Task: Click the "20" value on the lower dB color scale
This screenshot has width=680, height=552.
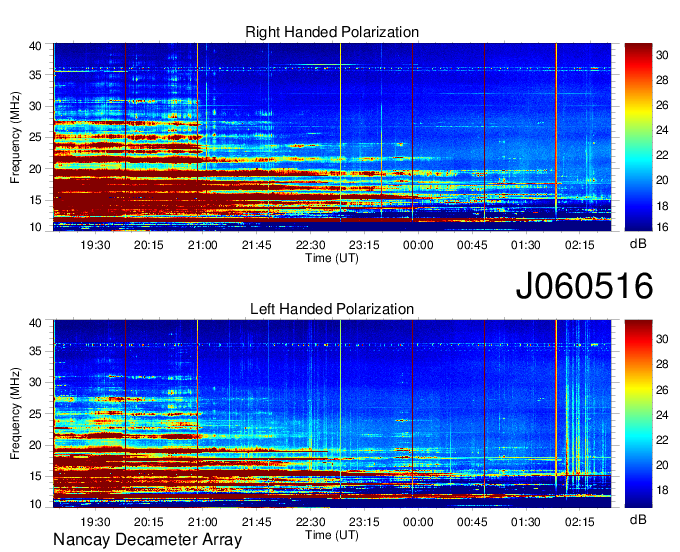Action: point(662,465)
